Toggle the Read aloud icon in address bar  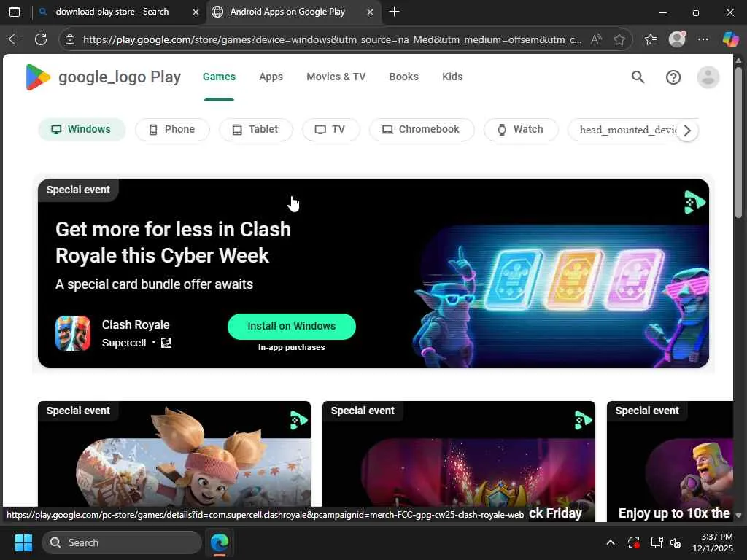pos(596,39)
